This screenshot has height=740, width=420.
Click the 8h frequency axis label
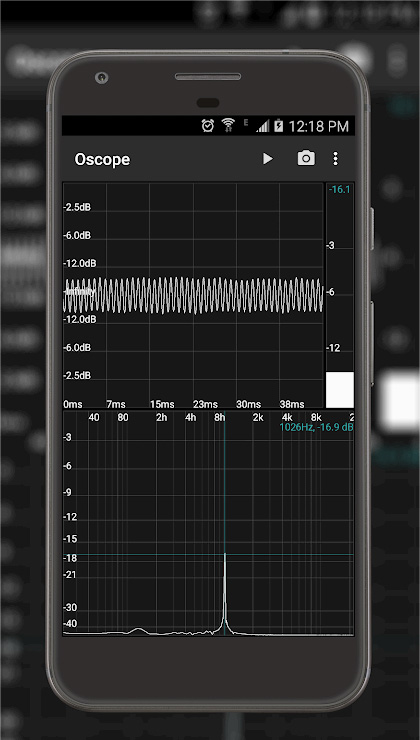click(x=219, y=418)
